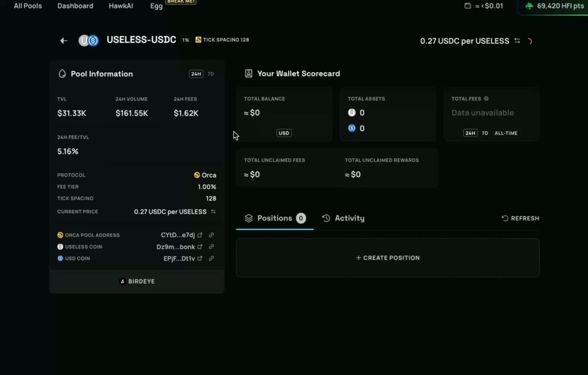Open USD Coin address in explorer

click(x=200, y=258)
